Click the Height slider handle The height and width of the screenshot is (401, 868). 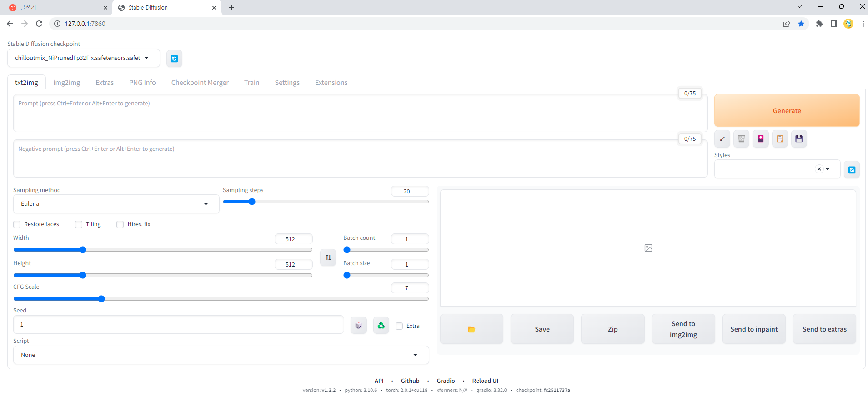coord(83,275)
